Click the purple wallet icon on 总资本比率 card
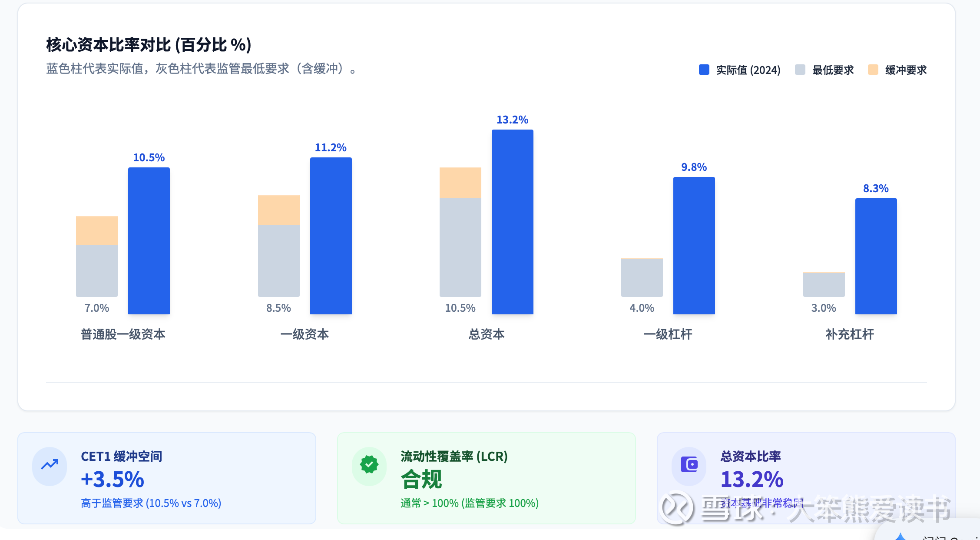980x540 pixels. coord(689,465)
